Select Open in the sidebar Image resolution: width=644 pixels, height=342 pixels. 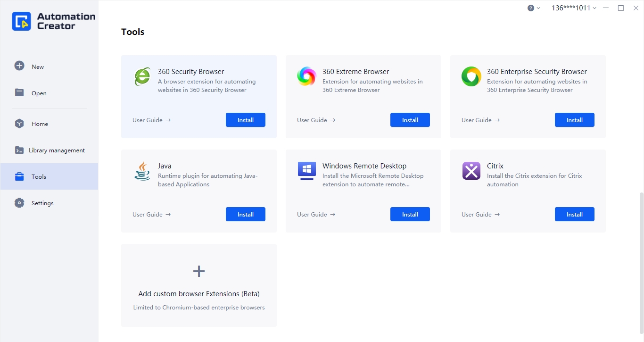[49, 93]
